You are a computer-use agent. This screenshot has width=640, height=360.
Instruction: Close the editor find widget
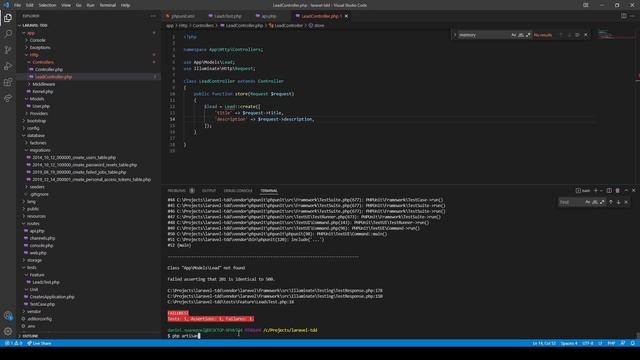(x=586, y=35)
